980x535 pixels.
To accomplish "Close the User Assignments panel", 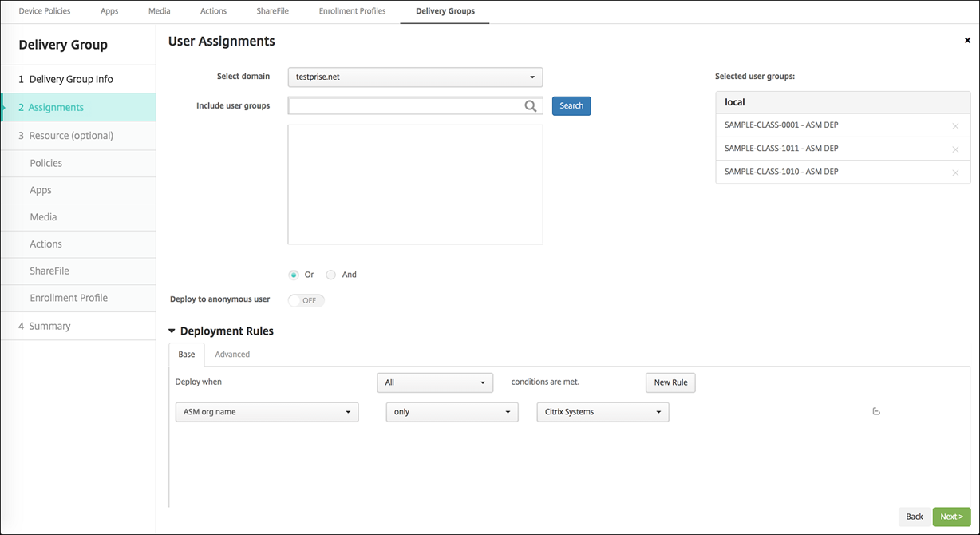I will click(967, 41).
